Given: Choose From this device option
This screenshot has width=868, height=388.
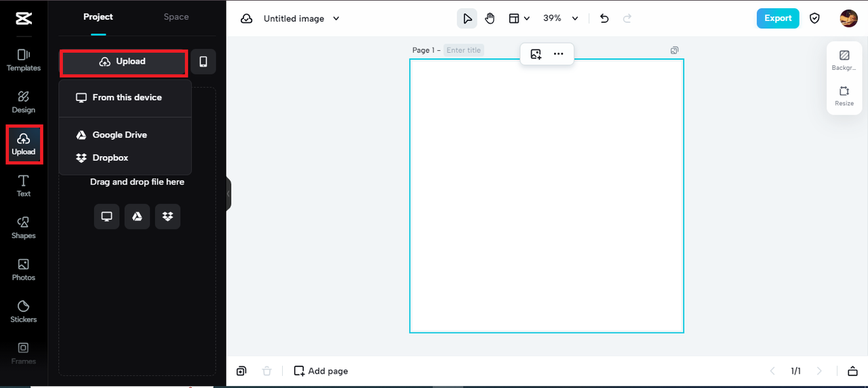Looking at the screenshot, I should click(x=125, y=98).
